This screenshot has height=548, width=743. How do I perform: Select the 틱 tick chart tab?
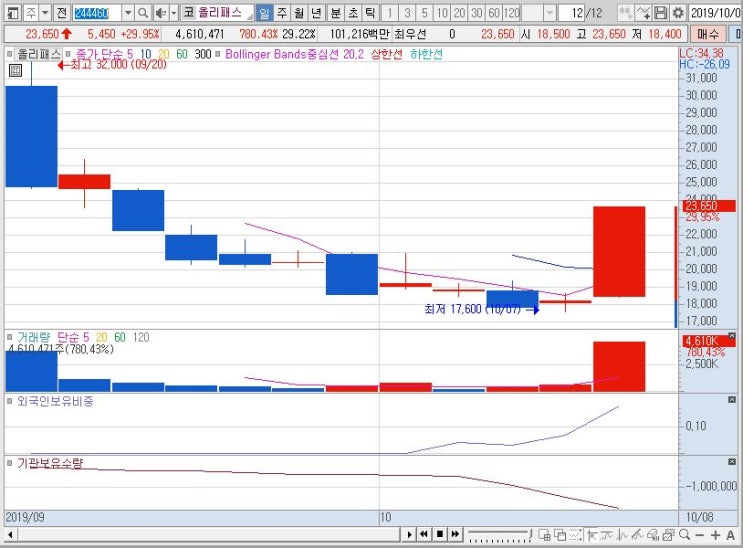click(370, 13)
